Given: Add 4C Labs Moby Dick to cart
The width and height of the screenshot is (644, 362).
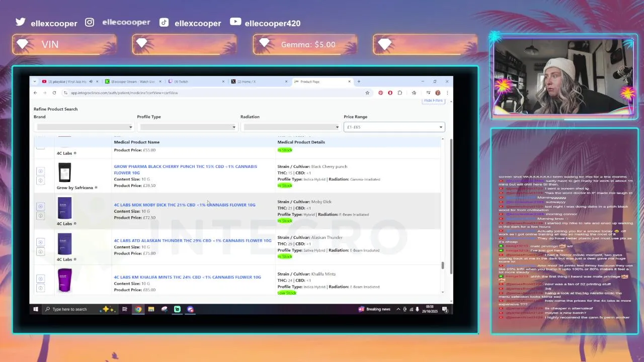Looking at the screenshot, I should [x=41, y=206].
